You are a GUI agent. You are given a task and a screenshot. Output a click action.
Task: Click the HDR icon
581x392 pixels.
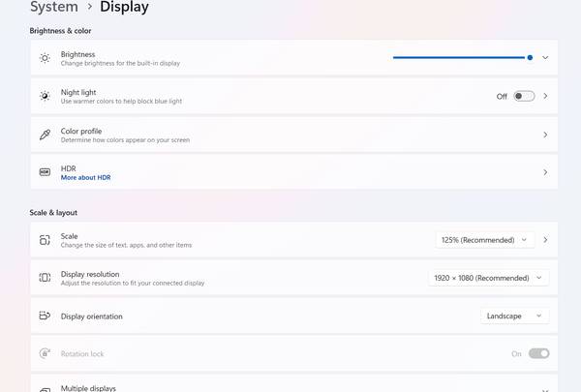point(45,172)
